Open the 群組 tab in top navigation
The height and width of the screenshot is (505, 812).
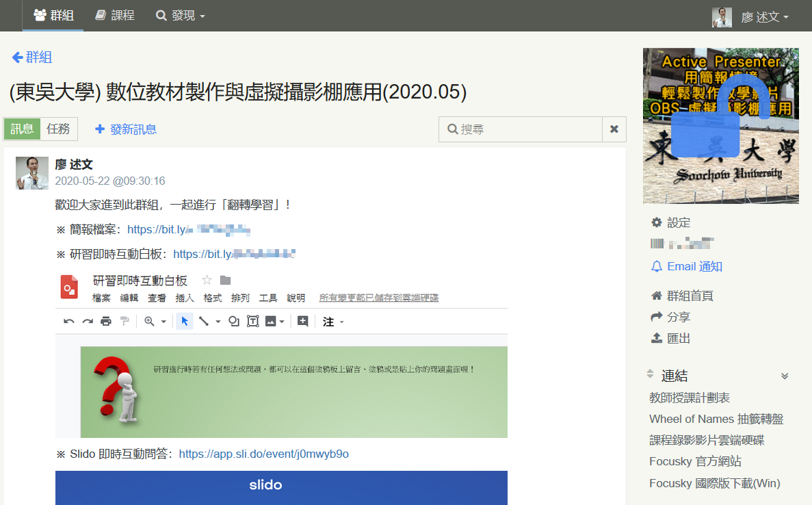click(53, 16)
